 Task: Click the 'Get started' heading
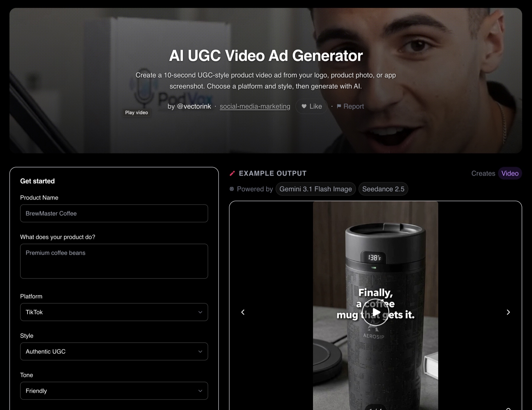(x=37, y=181)
